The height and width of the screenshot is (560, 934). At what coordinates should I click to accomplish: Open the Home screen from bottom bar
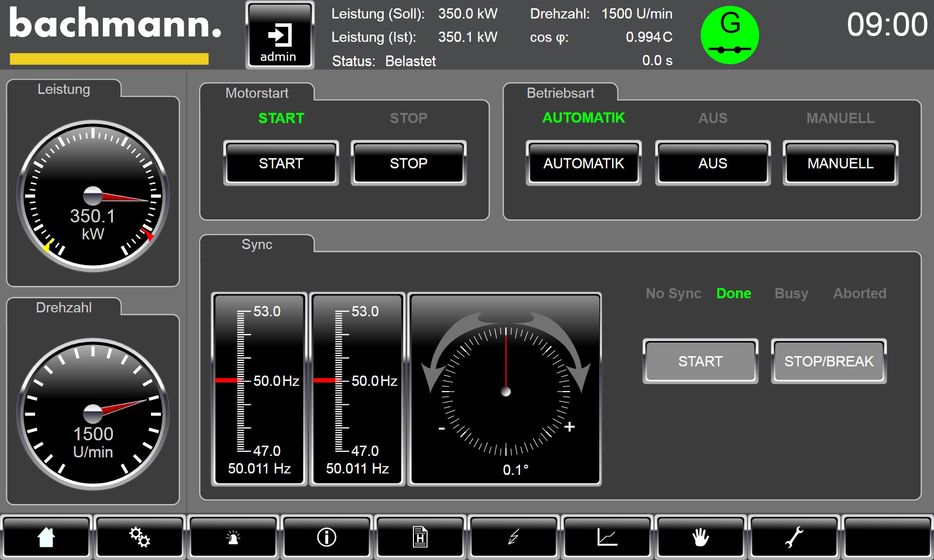click(x=46, y=537)
